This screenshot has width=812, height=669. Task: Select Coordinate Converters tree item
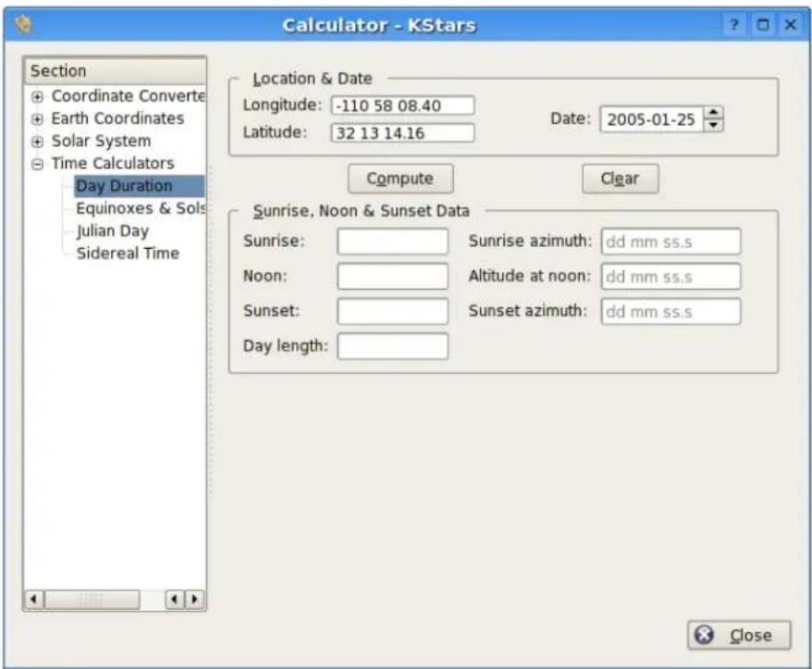[x=128, y=96]
